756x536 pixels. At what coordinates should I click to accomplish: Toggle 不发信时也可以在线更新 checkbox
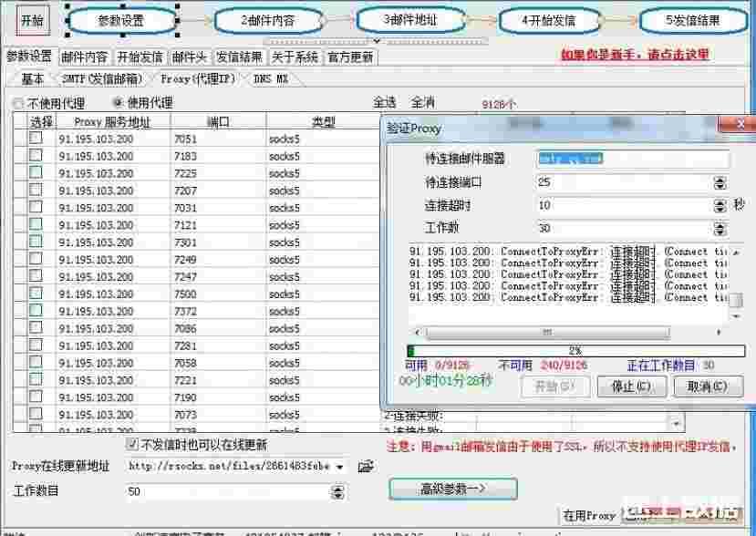point(131,444)
